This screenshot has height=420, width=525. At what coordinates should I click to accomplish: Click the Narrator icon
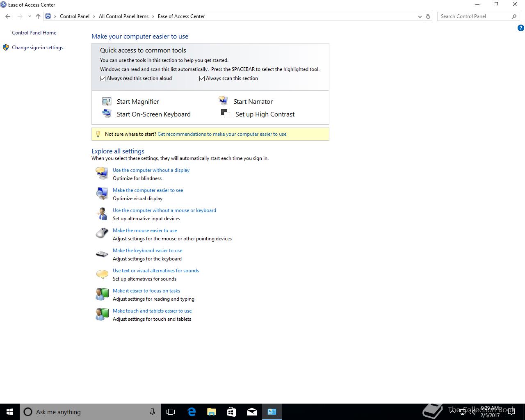[x=223, y=101]
